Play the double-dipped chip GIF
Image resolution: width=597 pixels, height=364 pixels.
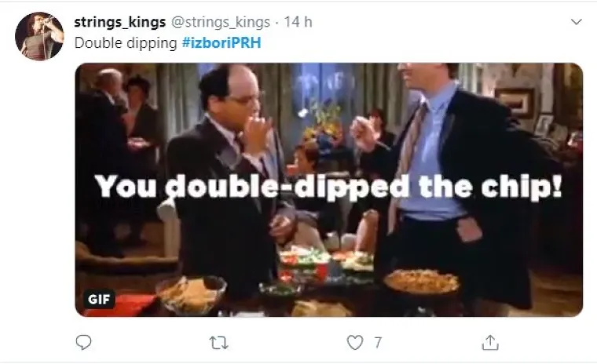pos(329,190)
